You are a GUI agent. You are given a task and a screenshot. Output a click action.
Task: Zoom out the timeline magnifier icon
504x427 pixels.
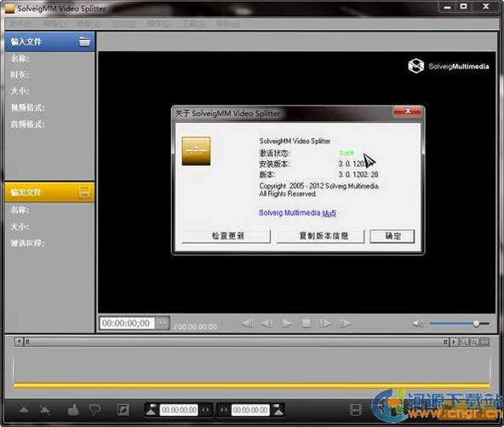pos(464,342)
